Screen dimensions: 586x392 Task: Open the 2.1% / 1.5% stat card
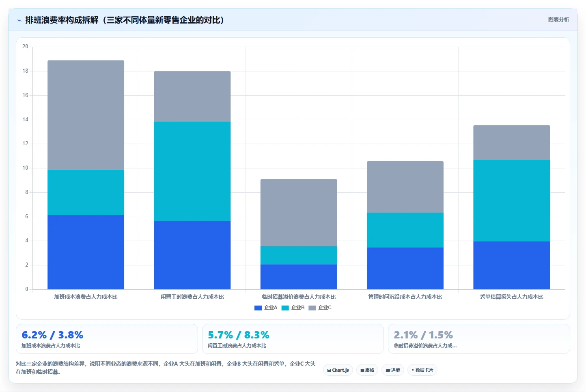point(479,339)
